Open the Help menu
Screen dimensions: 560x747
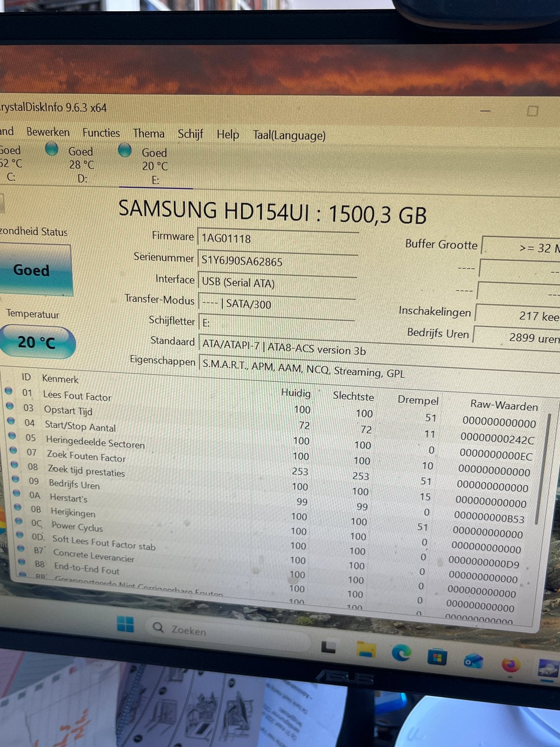(x=228, y=135)
